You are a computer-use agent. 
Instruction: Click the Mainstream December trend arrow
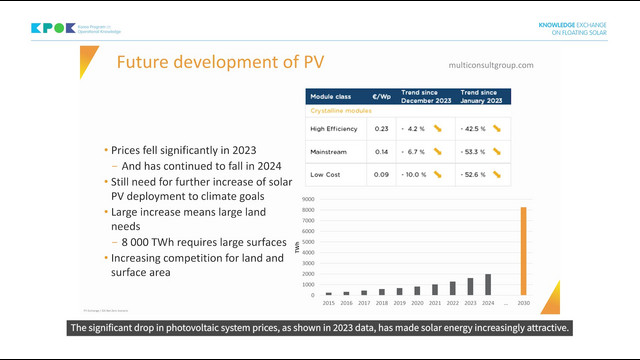point(438,151)
